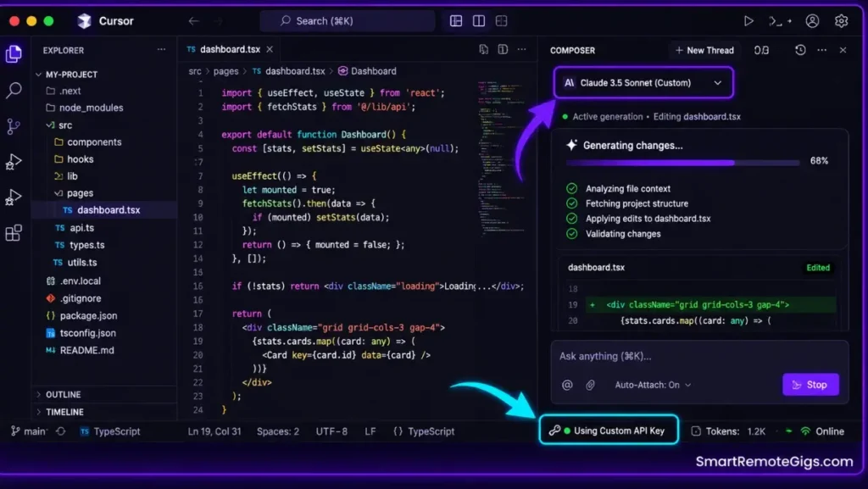The image size is (868, 489).
Task: Expand the components folder
Action: pyautogui.click(x=87, y=142)
